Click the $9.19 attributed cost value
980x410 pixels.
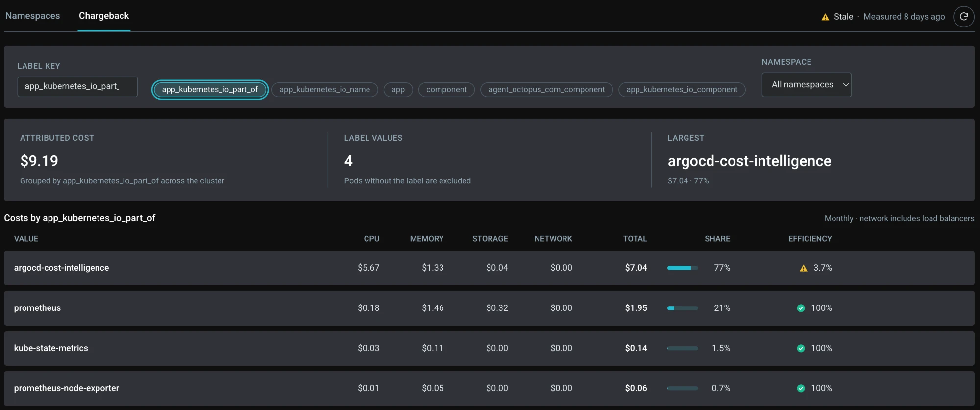(39, 161)
